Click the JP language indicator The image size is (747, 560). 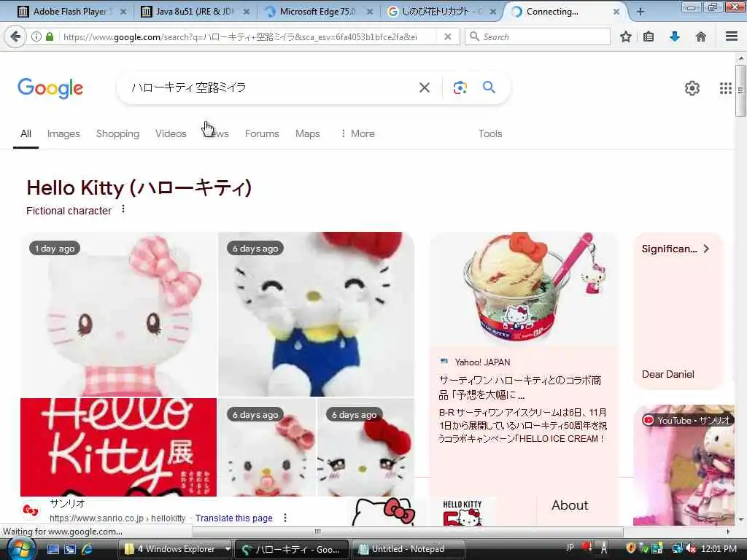[570, 547]
